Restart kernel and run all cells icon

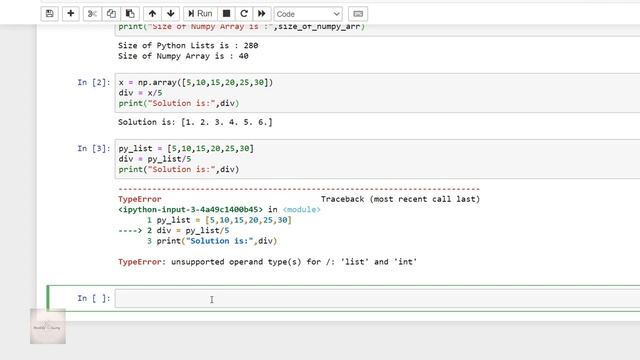pos(262,14)
